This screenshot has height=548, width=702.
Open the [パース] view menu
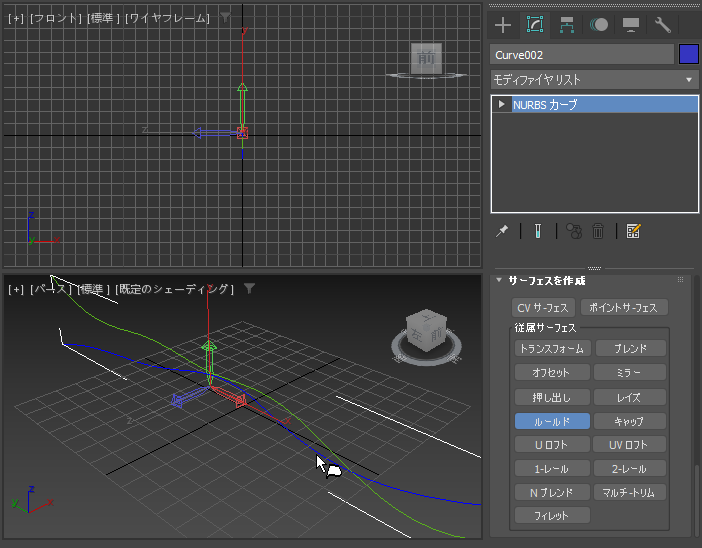coord(51,289)
